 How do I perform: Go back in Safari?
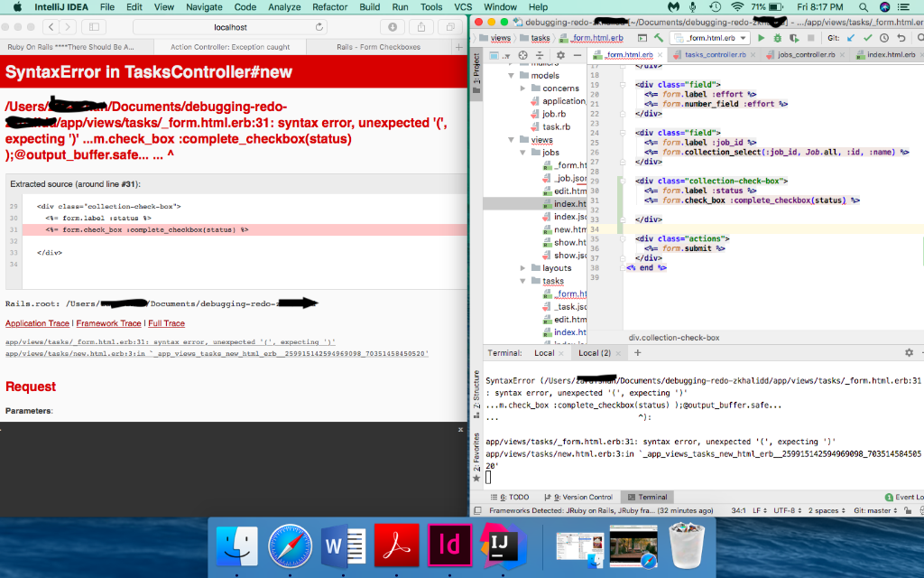(x=51, y=27)
